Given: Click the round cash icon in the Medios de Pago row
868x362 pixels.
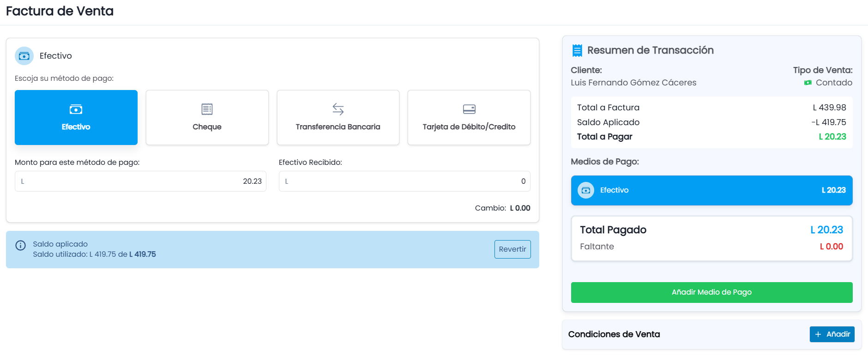Looking at the screenshot, I should [586, 190].
